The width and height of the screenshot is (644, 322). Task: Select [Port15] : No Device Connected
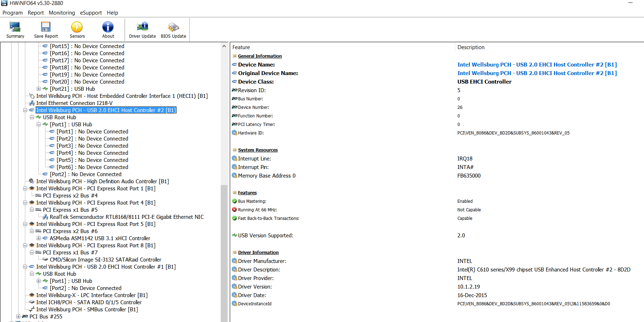[x=87, y=46]
